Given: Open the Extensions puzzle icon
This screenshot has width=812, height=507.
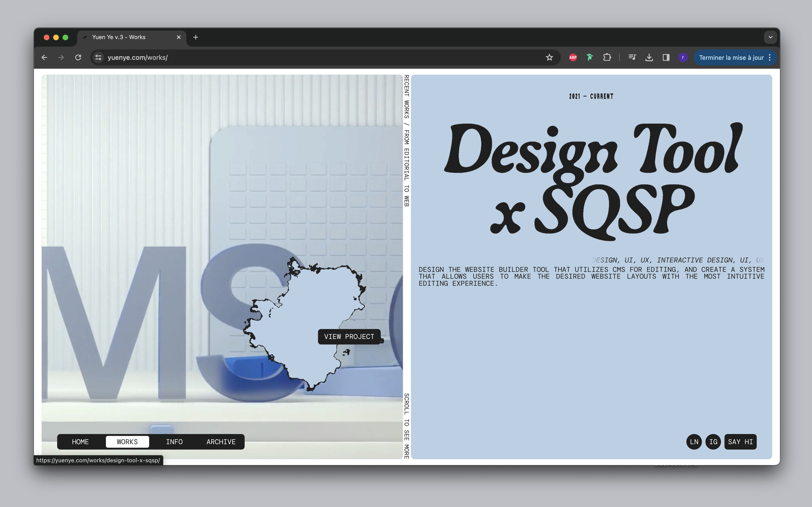Looking at the screenshot, I should [x=607, y=57].
